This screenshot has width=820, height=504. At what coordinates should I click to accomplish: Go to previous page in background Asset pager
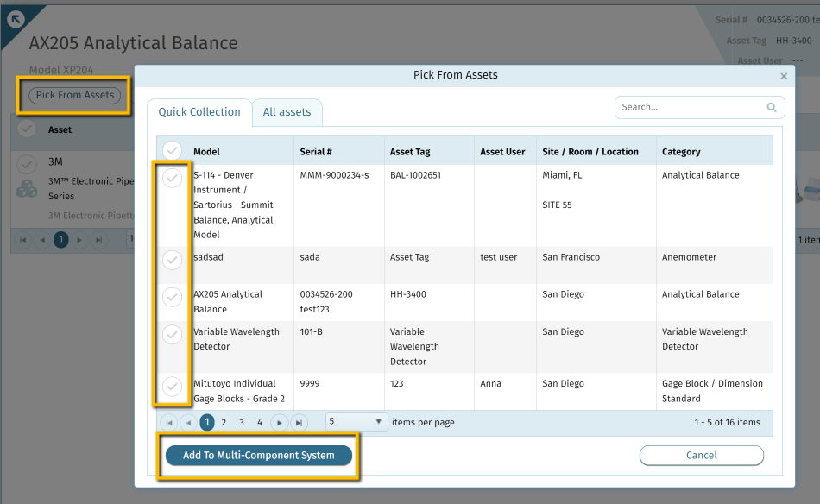[42, 240]
